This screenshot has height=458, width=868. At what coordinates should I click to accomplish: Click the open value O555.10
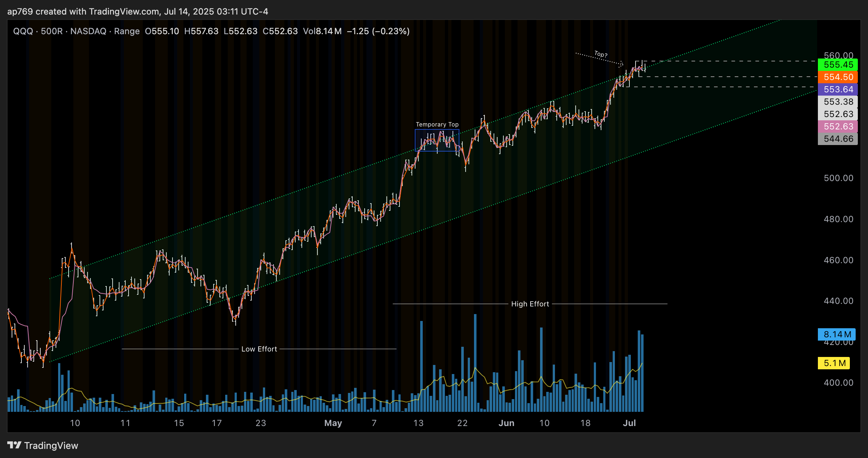click(x=162, y=31)
